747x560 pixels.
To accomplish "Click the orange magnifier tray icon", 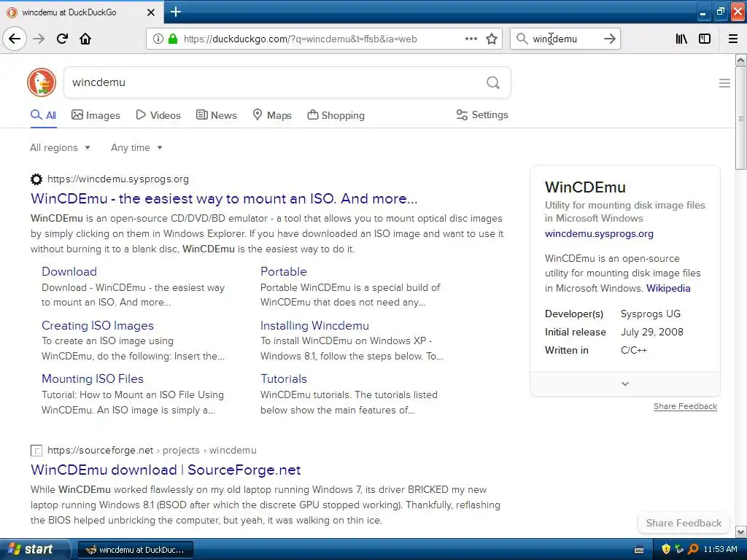I will [693, 549].
